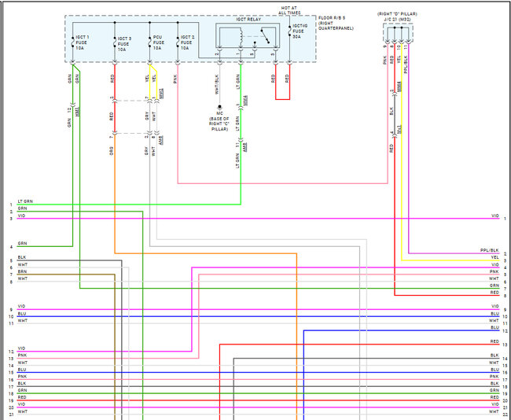
Task: Click "BLU" label at right terminal 12
Action: (494, 327)
